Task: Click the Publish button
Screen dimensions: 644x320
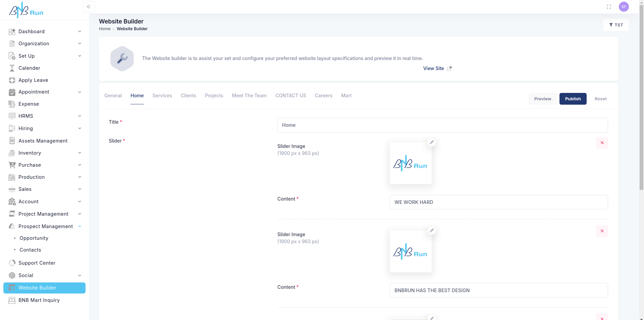Action: (x=573, y=99)
